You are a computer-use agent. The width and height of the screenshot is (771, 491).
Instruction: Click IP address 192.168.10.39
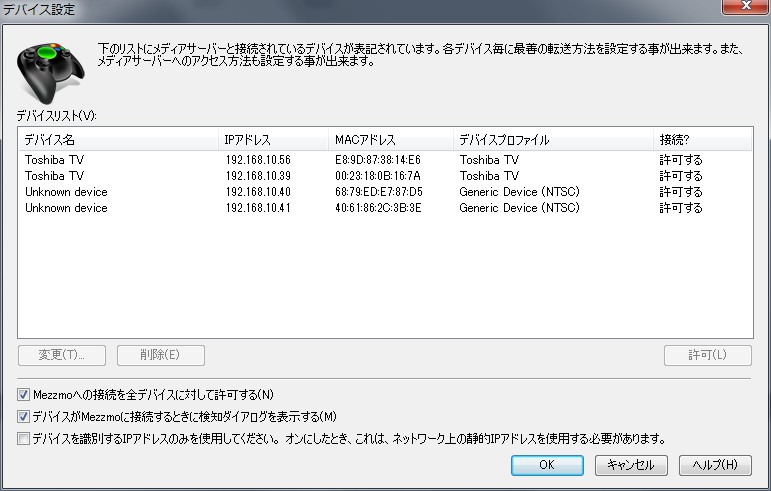258,176
